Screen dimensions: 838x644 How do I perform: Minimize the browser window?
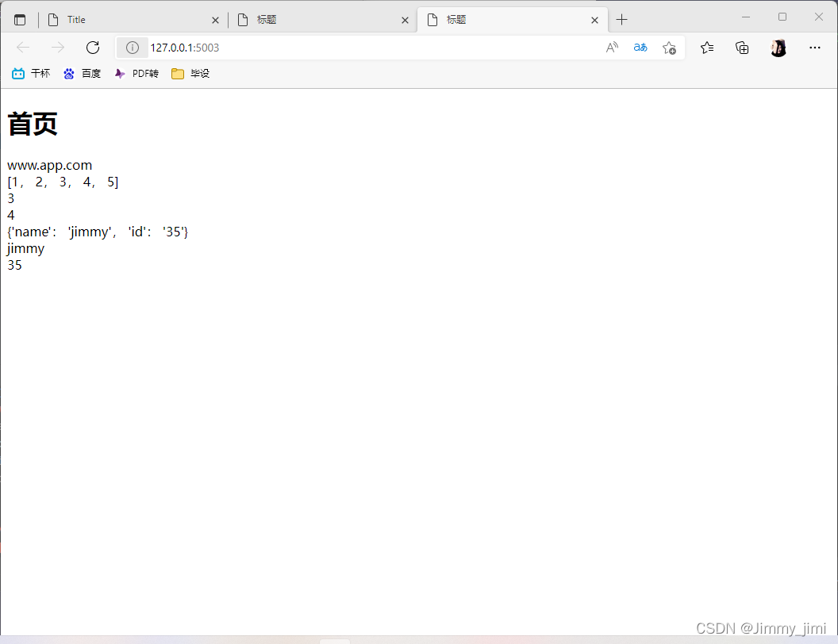tap(746, 17)
